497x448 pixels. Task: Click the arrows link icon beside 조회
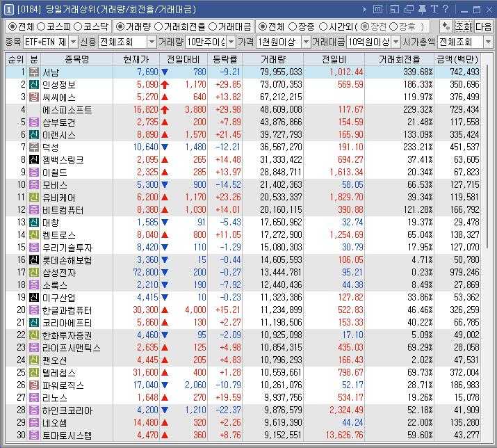446,26
